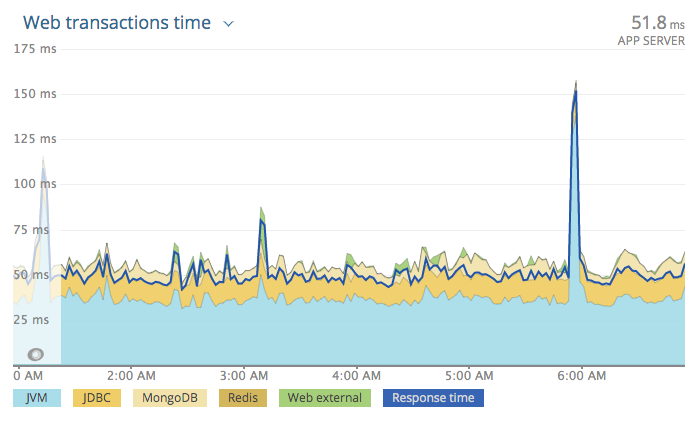Click the 175 ms y-axis label
The width and height of the screenshot is (700, 421).
[34, 49]
